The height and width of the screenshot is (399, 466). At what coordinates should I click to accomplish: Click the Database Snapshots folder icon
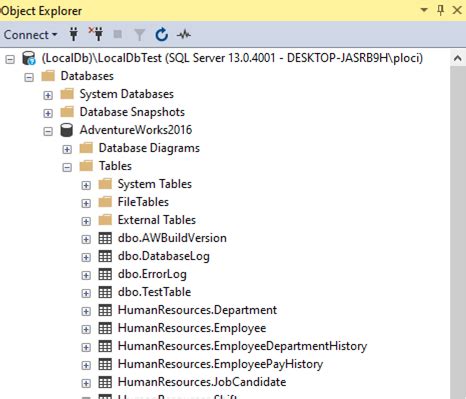tap(67, 112)
